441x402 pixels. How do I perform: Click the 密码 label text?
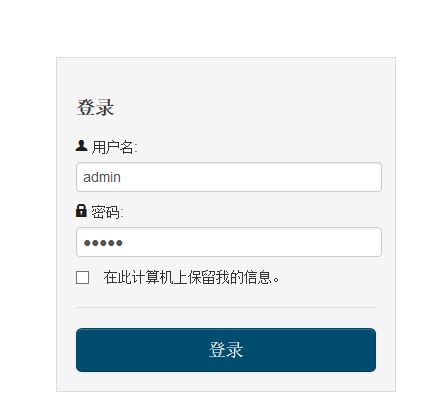tap(107, 212)
